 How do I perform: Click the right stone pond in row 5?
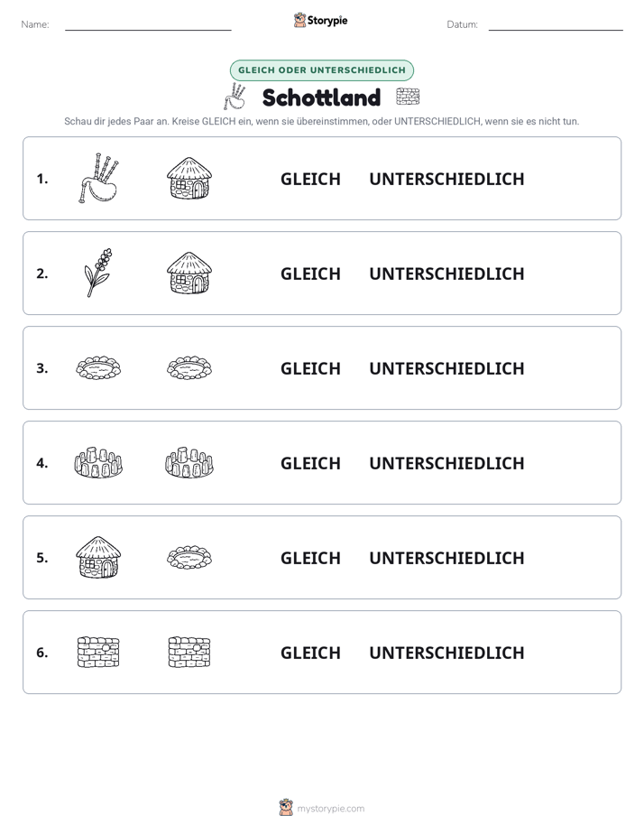[x=189, y=558]
